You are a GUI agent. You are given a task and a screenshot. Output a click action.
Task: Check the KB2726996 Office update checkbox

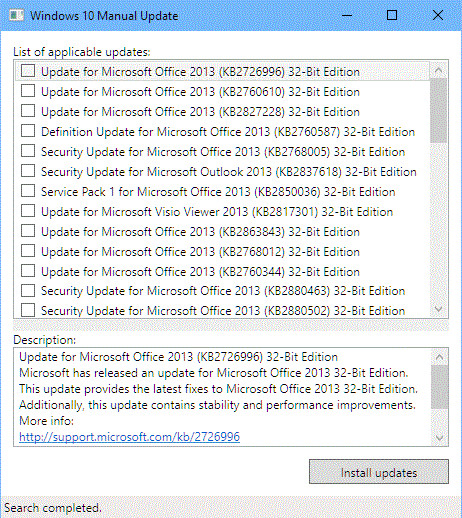(28, 71)
